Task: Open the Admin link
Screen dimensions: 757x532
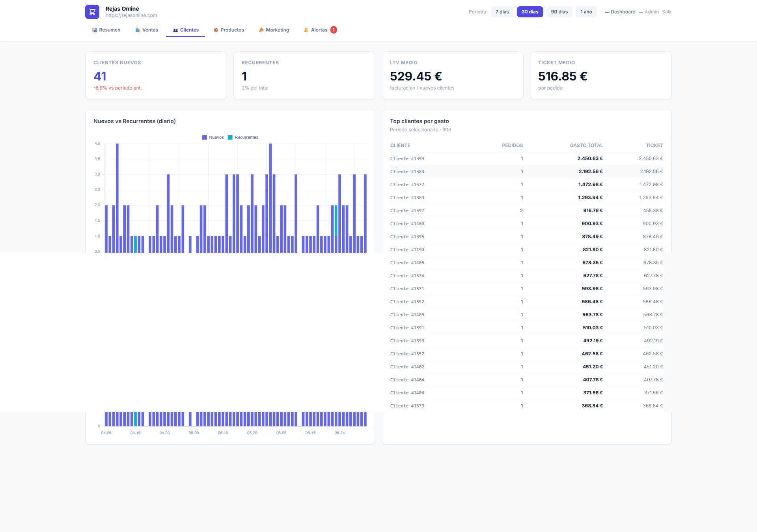Action: [x=649, y=12]
